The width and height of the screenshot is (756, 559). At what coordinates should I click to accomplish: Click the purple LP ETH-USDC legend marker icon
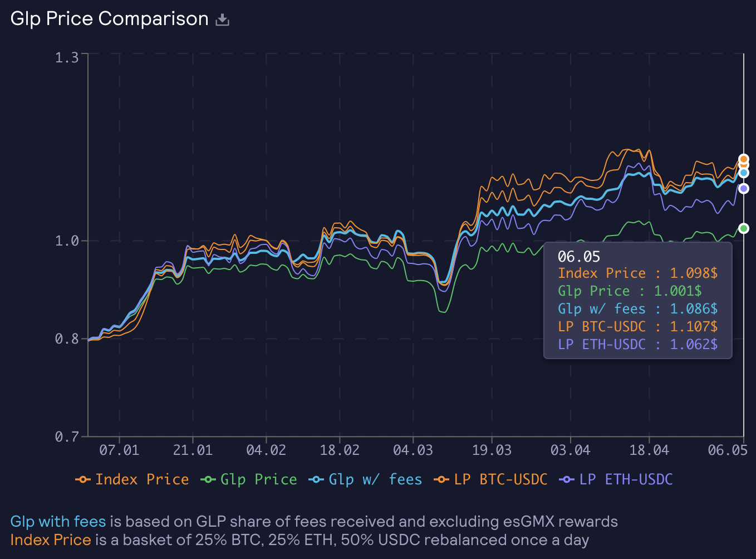[566, 479]
